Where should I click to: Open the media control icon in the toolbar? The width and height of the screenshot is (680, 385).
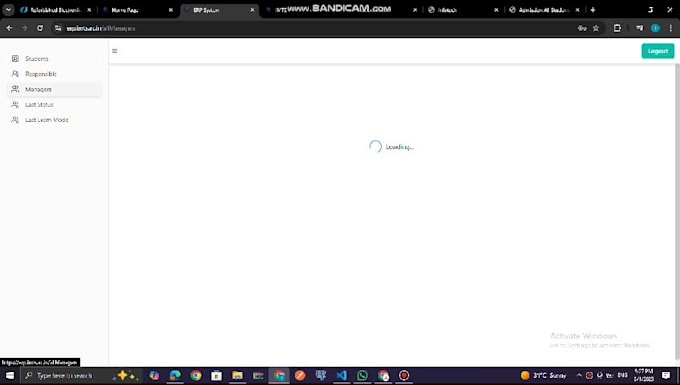click(x=639, y=28)
